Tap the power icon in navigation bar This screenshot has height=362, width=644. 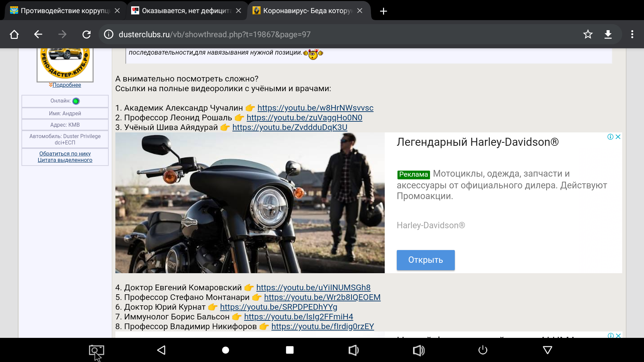click(483, 350)
